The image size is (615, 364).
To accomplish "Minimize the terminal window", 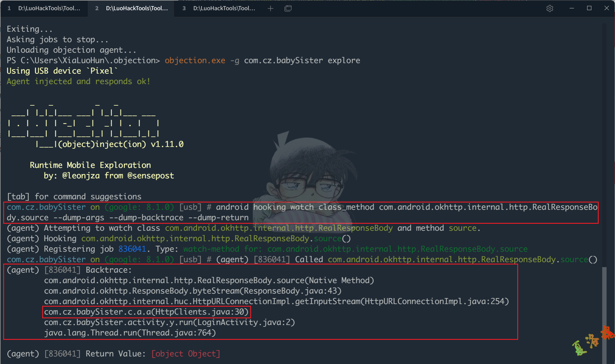I will [571, 8].
